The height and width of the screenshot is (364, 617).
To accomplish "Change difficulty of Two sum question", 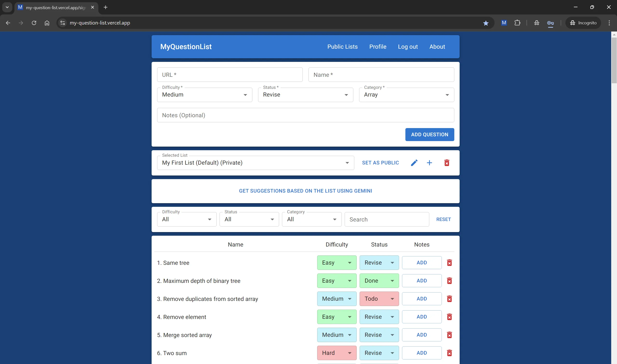I will click(336, 353).
